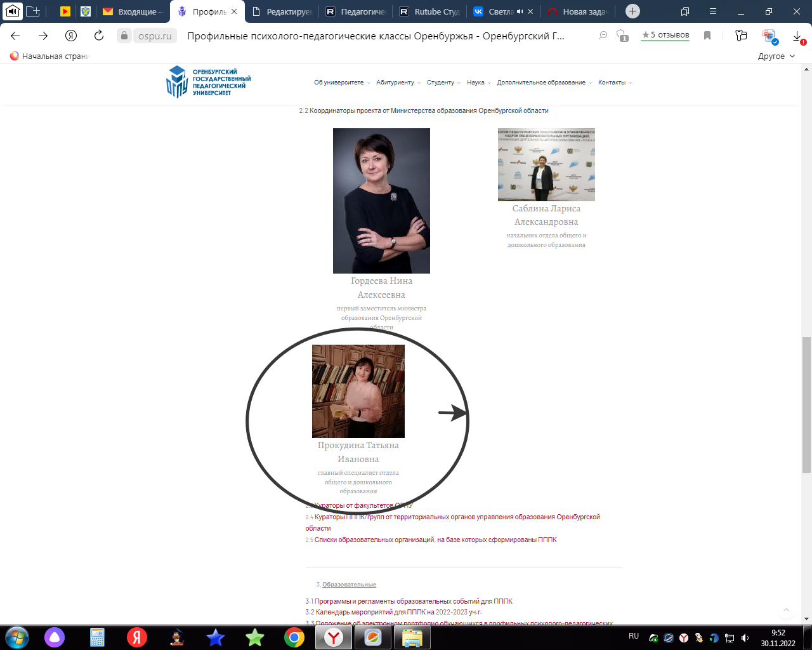Screen dimensions: 812x650
Task: Open the Windows Start menu
Action: point(16,637)
